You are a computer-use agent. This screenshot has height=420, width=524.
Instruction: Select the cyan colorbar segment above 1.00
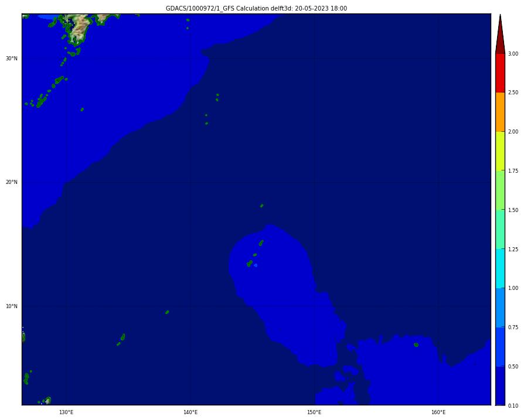(500, 268)
